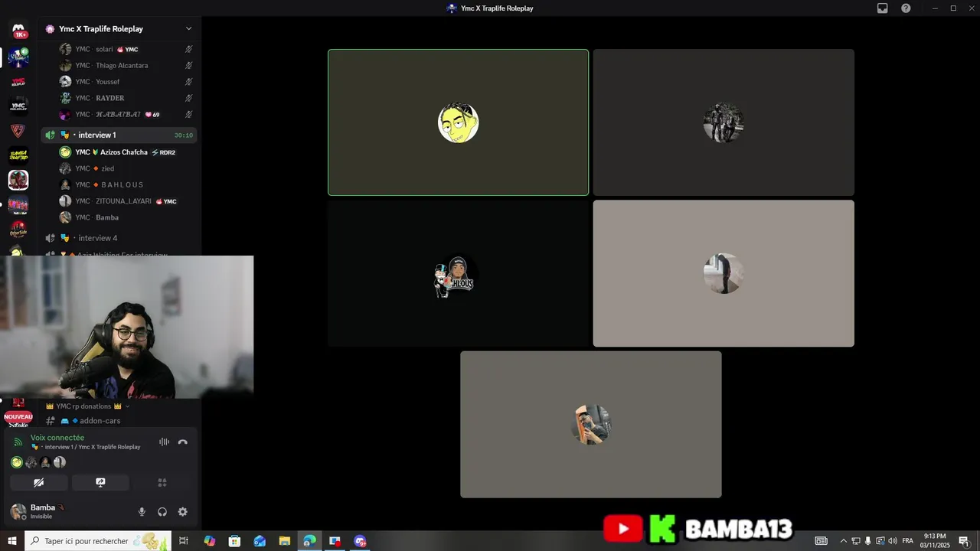
Task: Select YMC HABATBAT member row
Action: pos(119,115)
